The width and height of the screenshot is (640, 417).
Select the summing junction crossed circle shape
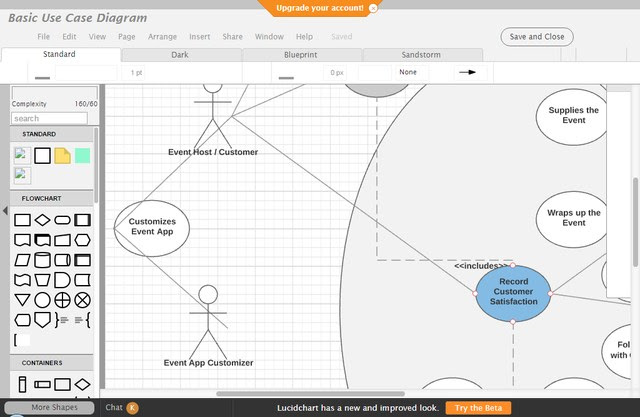point(62,300)
